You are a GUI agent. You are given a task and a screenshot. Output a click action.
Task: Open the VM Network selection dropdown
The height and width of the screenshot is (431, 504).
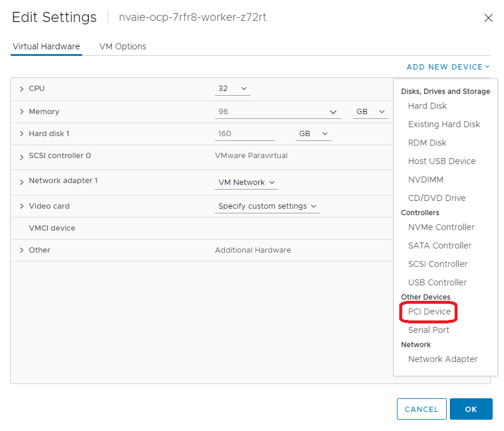tap(246, 183)
